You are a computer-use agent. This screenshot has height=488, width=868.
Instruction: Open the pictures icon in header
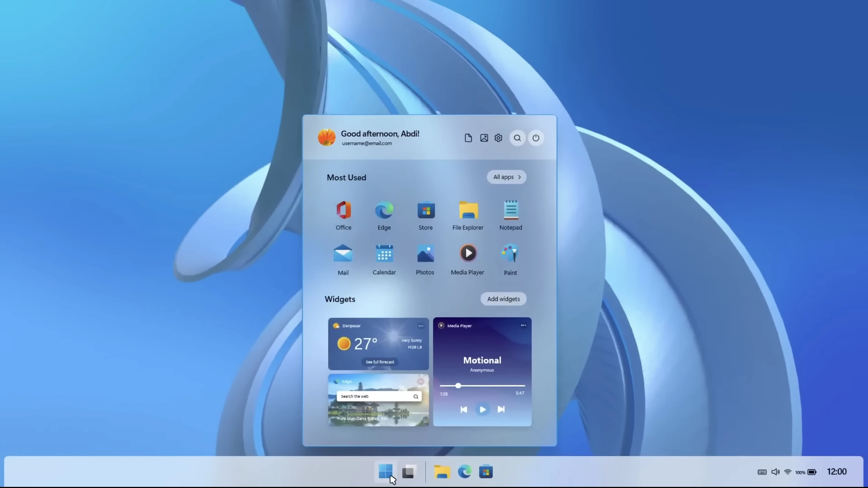(x=484, y=138)
